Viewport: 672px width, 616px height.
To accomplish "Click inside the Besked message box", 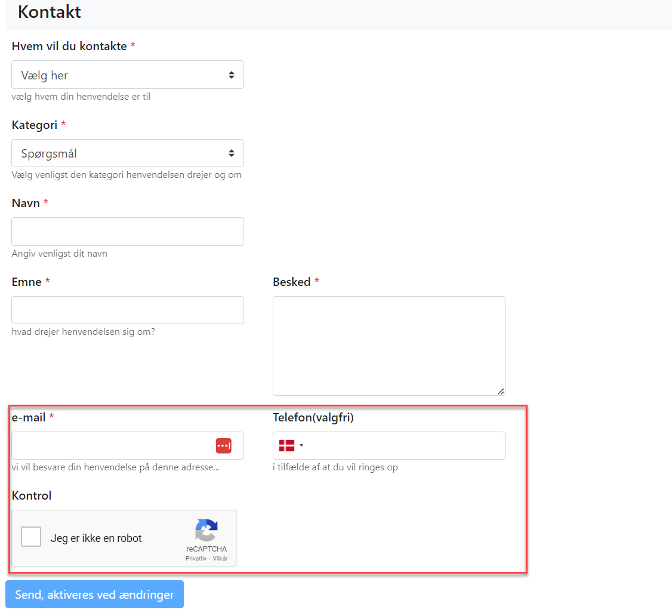I will [389, 346].
